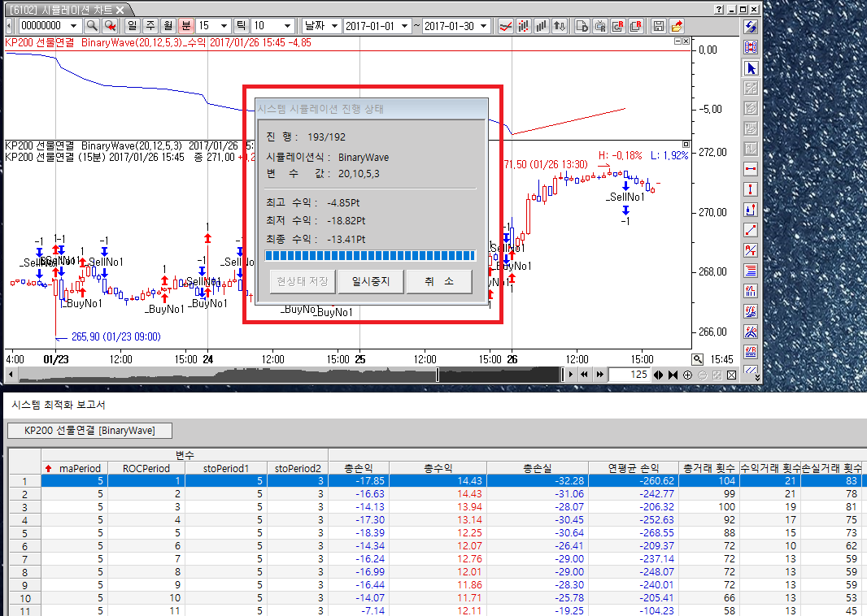
Task: Click the 취소 cancel button
Action: [x=438, y=282]
